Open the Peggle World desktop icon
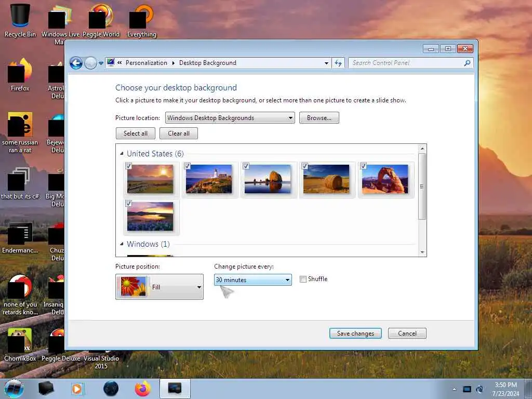 point(101,20)
